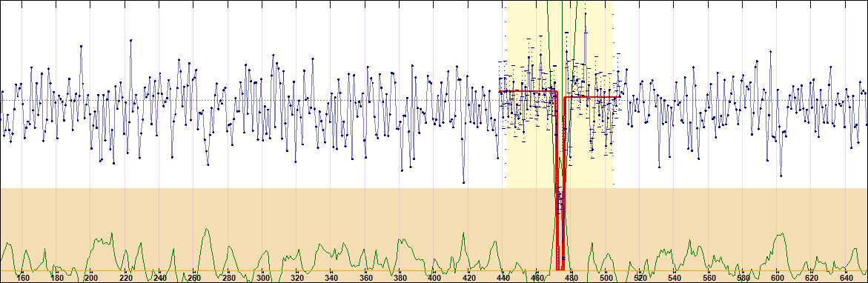Click the 360 x-axis value

click(x=366, y=278)
